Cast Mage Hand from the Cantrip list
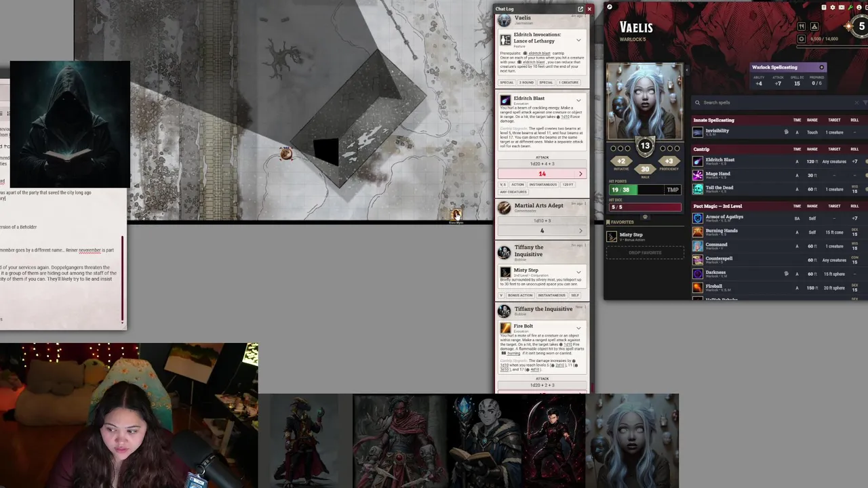 (698, 175)
